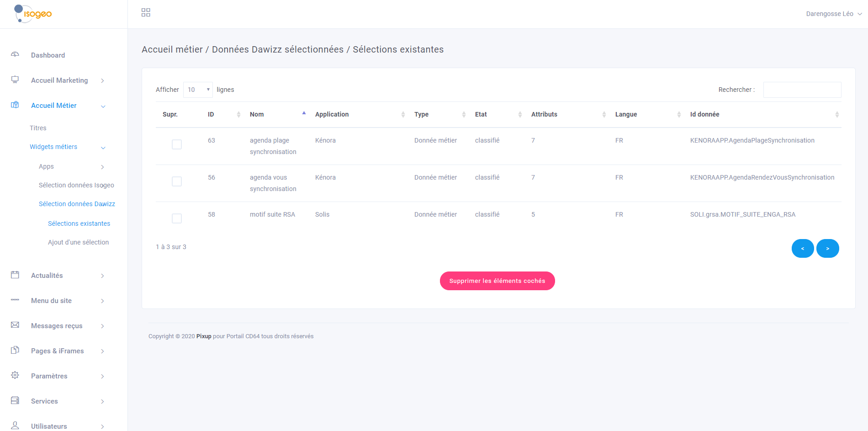Check the agenda plage synchronisation row box
868x431 pixels.
coord(177,144)
